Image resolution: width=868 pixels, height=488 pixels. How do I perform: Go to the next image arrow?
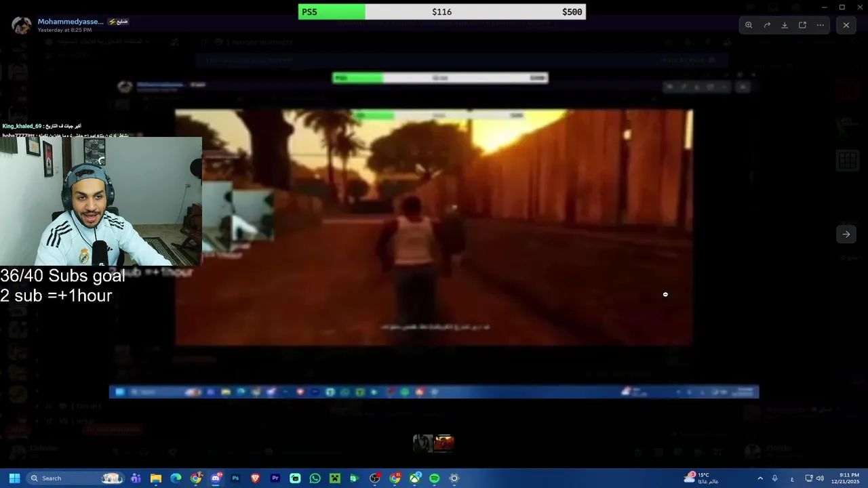pyautogui.click(x=846, y=235)
